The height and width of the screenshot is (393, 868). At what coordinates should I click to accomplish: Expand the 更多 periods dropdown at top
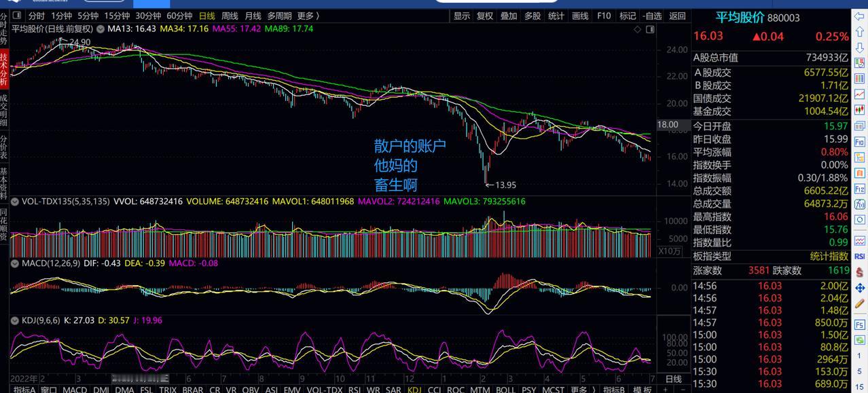pos(308,16)
